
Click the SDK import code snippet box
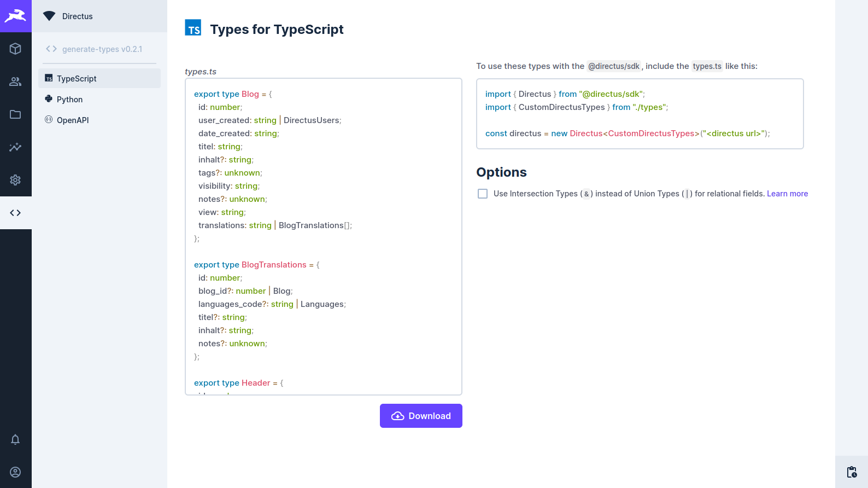[x=640, y=114]
